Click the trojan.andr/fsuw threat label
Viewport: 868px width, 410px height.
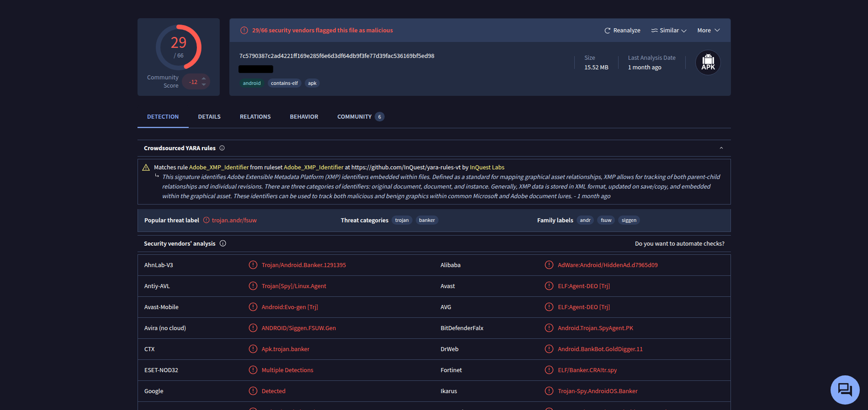click(x=234, y=220)
